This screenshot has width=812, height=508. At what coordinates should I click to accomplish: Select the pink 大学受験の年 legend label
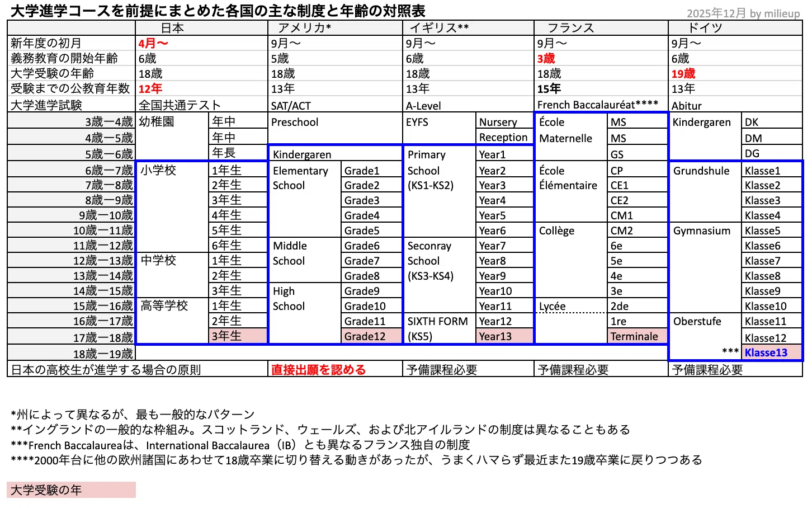point(71,490)
